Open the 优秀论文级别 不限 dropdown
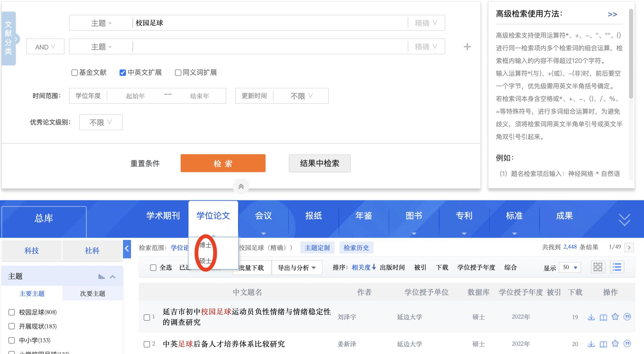 tap(100, 122)
